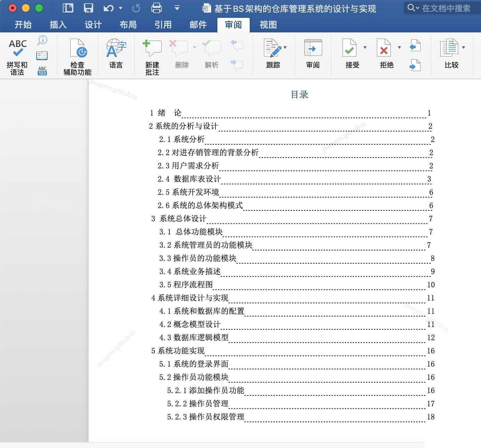
Task: Follow the '4.3 数据库逻辑模型' TOC entry
Action: (297, 338)
